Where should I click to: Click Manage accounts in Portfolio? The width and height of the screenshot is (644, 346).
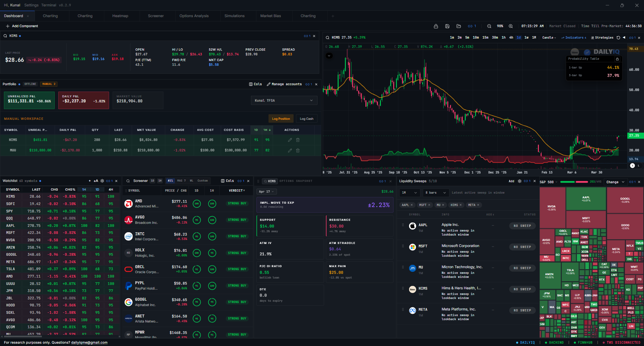coord(284,84)
